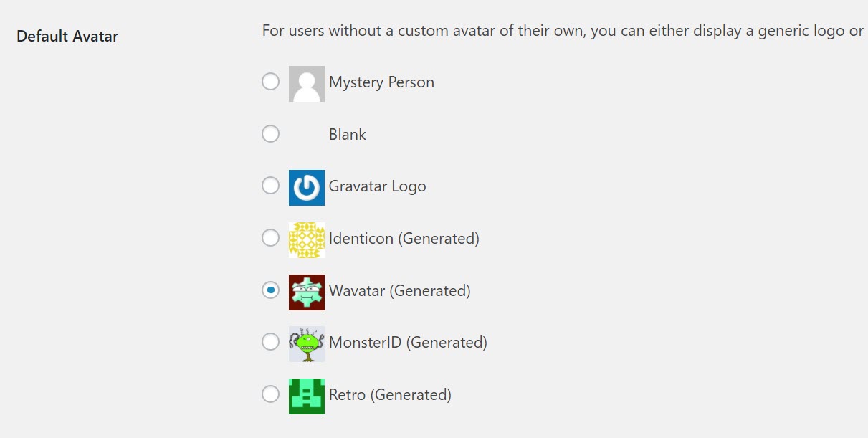Screen dimensions: 868x438
Task: Choose the Gravatar Logo radio button
Action: click(x=270, y=186)
